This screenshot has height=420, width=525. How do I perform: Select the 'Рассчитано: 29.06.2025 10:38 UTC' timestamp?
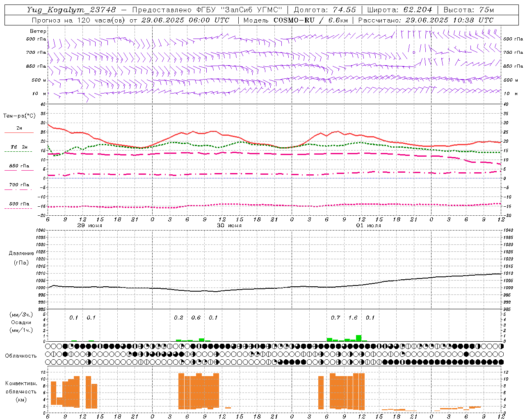pyautogui.click(x=426, y=20)
